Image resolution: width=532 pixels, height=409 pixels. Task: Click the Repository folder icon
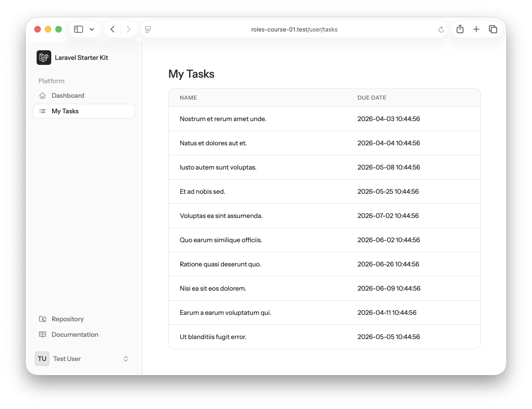[x=43, y=319]
